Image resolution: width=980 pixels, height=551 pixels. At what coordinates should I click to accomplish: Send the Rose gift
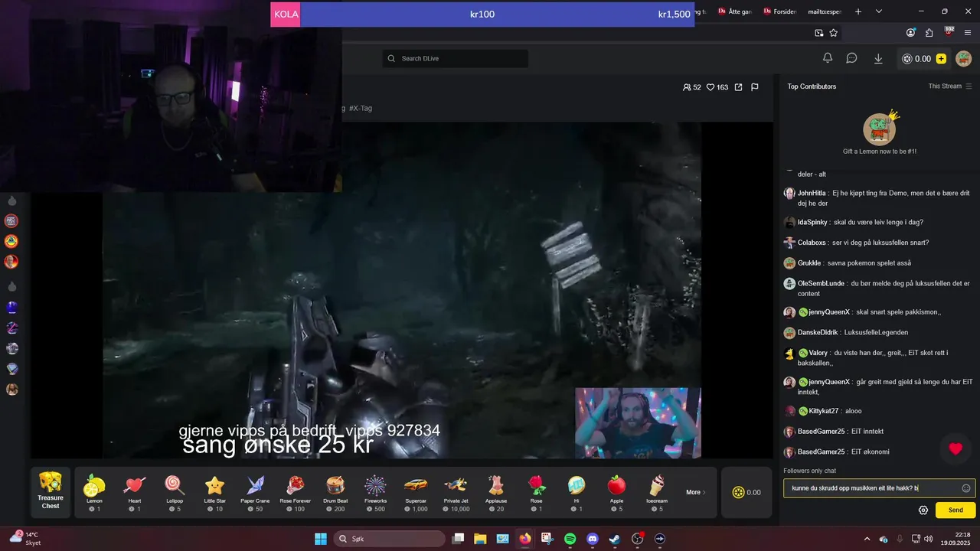tap(537, 492)
